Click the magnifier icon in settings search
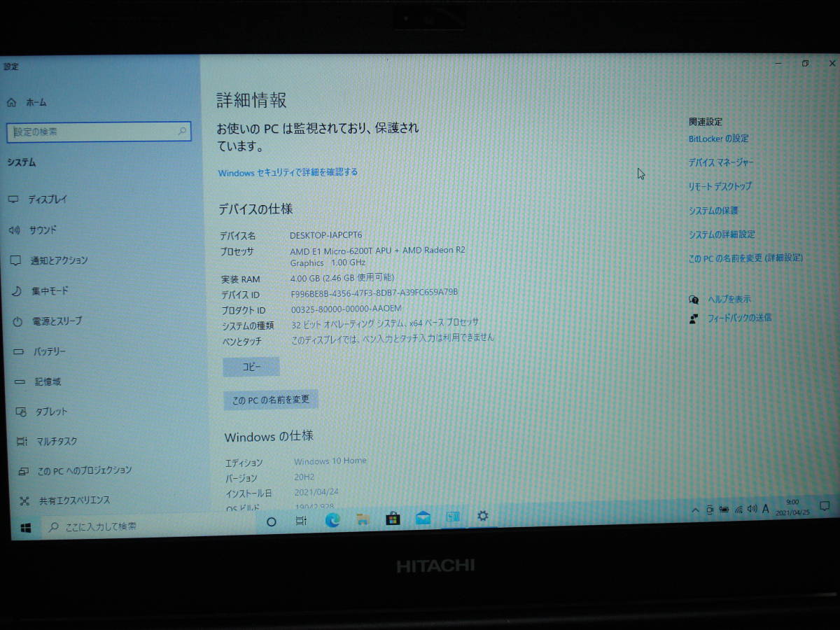The image size is (840, 630). coord(182,131)
